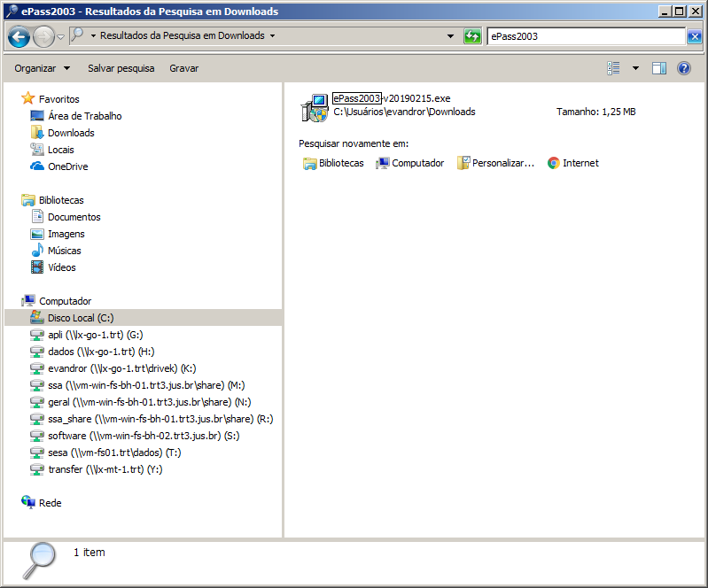This screenshot has height=588, width=708.
Task: Open the Organizar menu
Action: point(42,68)
